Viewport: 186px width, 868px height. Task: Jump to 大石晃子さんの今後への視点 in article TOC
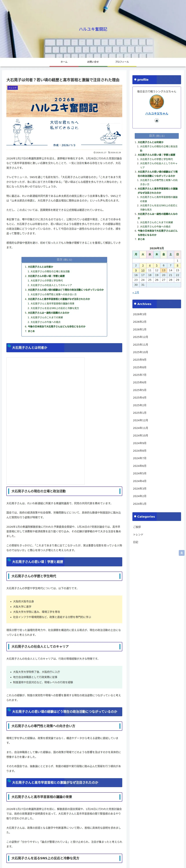[46, 322]
